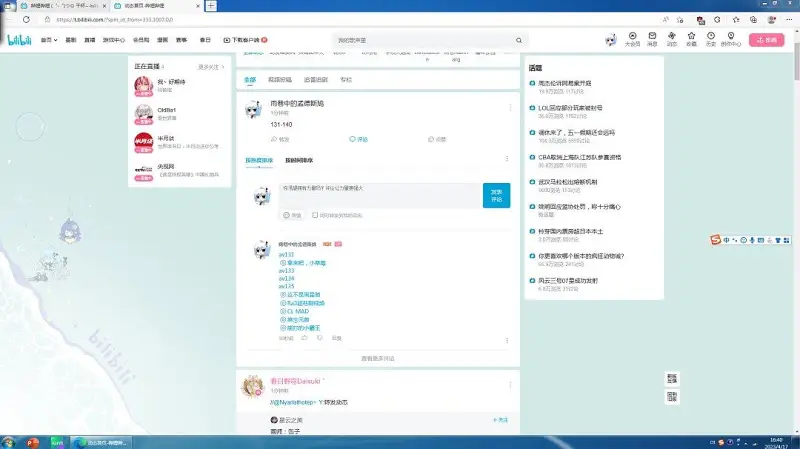Click the 关注 link on the 星云之美 card

point(500,420)
